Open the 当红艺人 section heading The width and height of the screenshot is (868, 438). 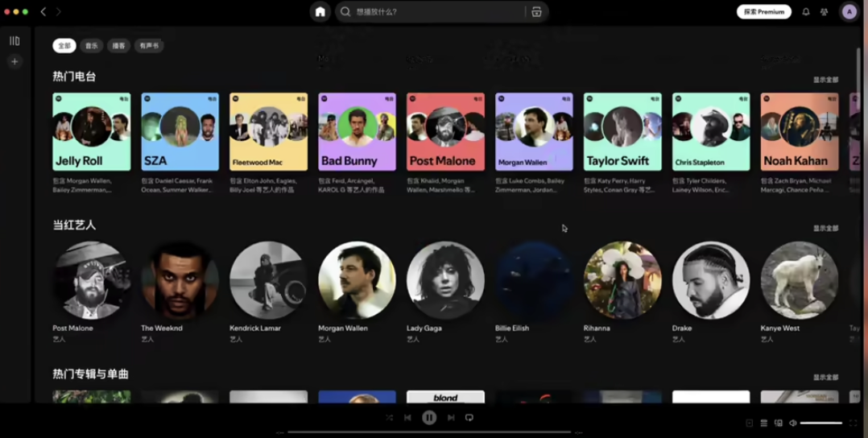(x=74, y=225)
